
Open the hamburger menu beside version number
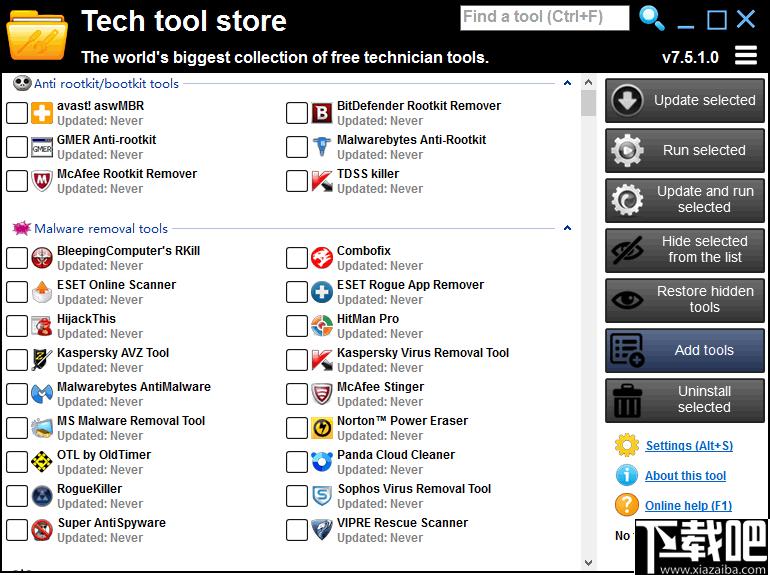(745, 55)
